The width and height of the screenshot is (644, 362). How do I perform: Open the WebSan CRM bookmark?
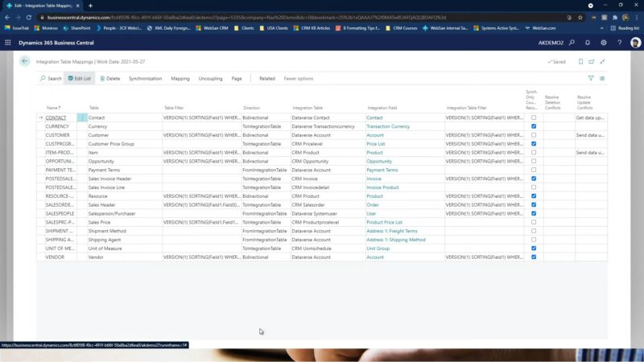pos(212,28)
